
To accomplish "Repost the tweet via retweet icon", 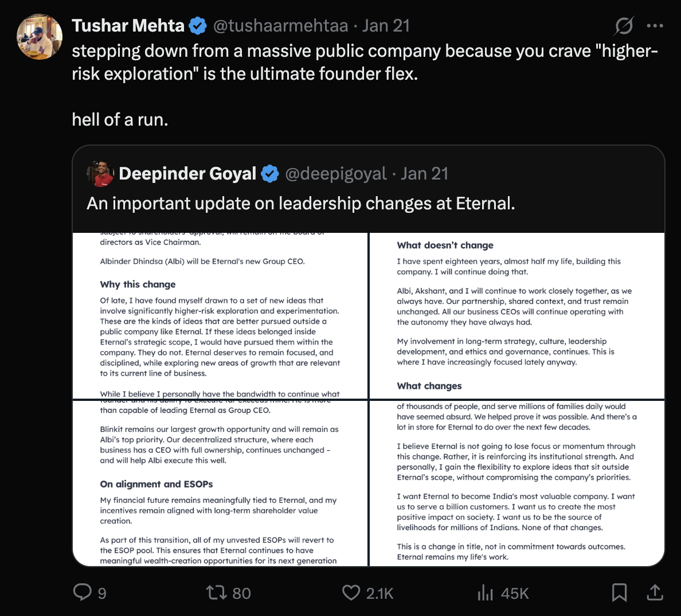I will click(x=229, y=592).
